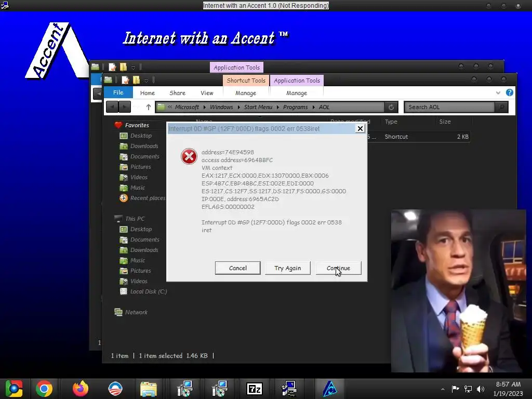Viewport: 532px width, 399px height.
Task: Open Explorer Help with the blue question mark icon
Action: click(x=509, y=92)
